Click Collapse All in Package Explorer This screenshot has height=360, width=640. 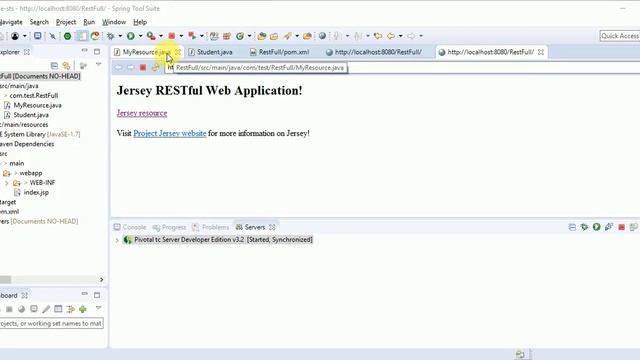pyautogui.click(x=54, y=65)
